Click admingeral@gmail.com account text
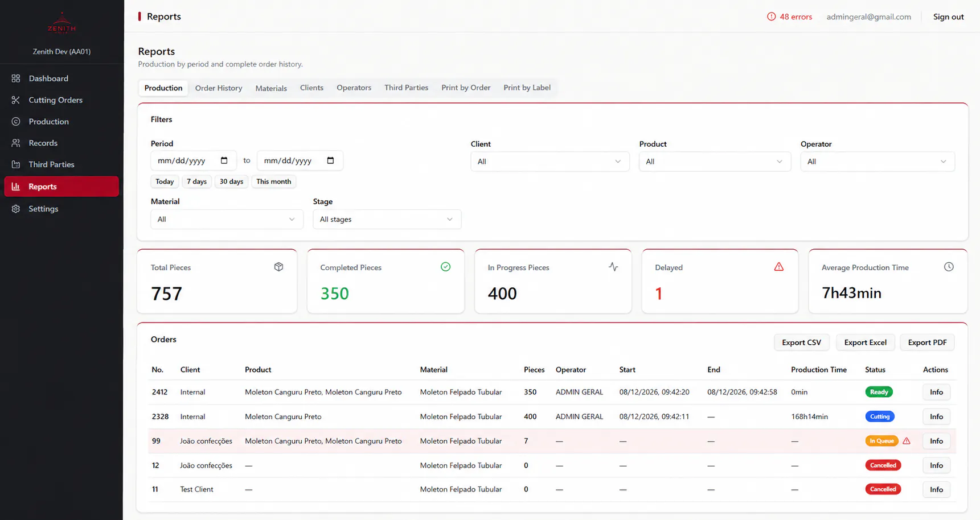 (868, 16)
